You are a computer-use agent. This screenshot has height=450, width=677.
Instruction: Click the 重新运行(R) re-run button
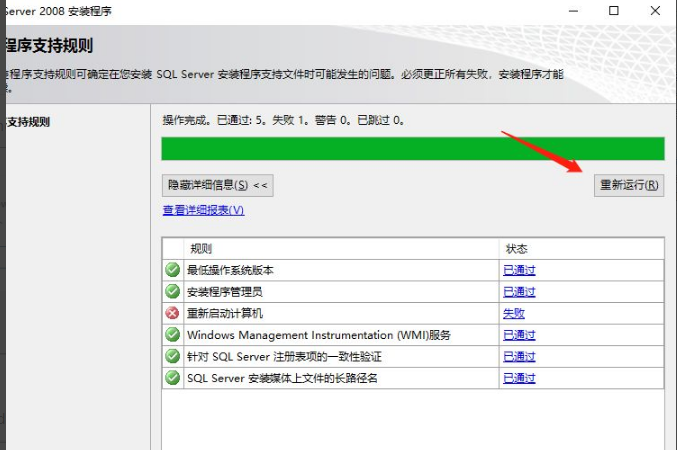pos(629,185)
